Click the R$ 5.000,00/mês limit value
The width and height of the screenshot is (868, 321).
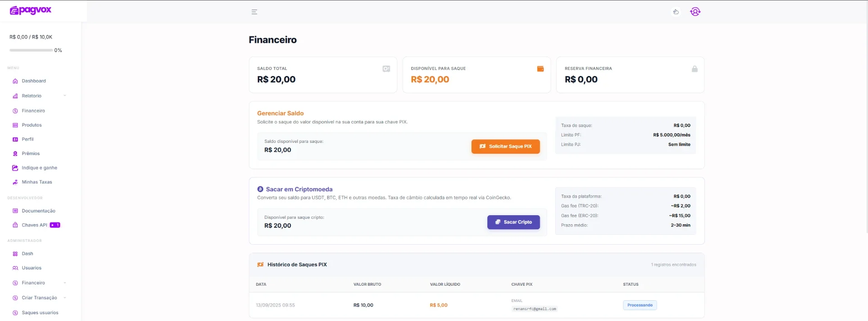tap(671, 135)
